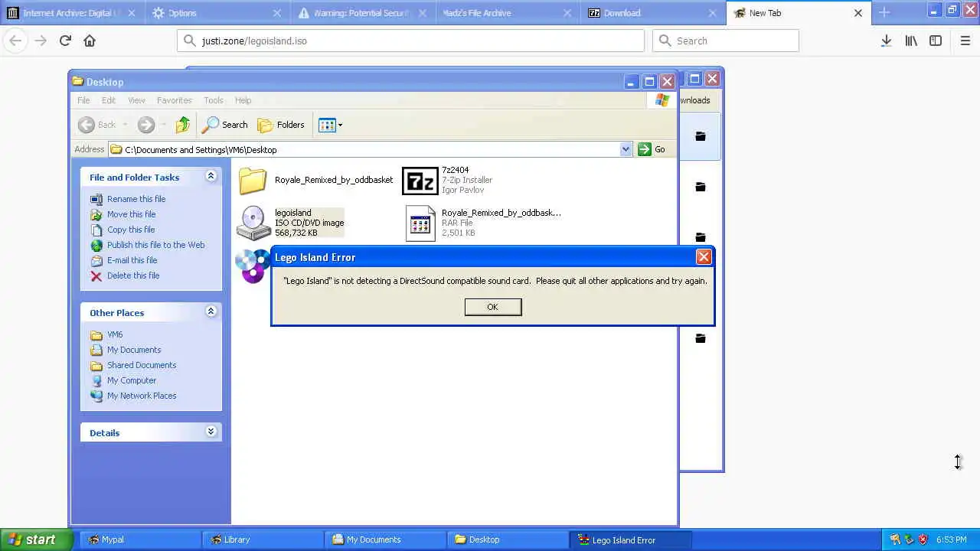
Task: Click OK in the Lego Island Error dialog
Action: tap(492, 307)
